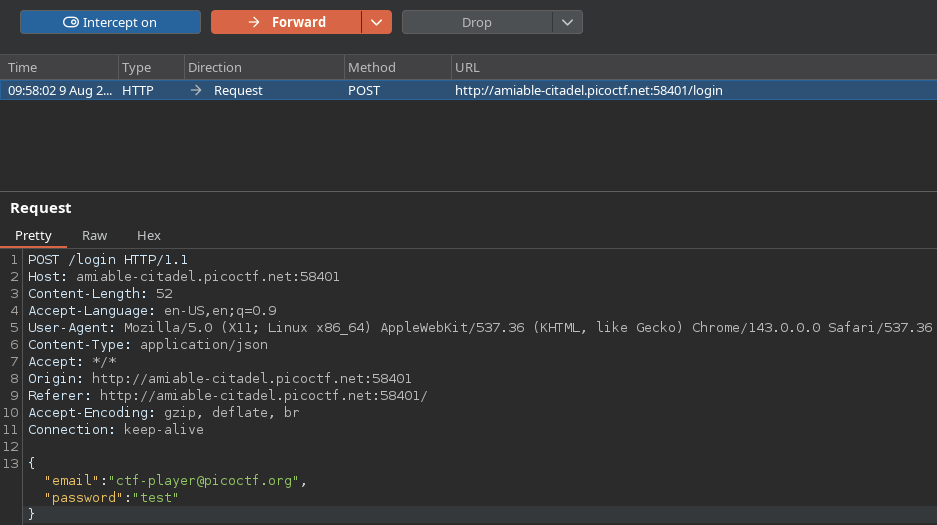Click the Referer header line
The height and width of the screenshot is (525, 937).
(228, 395)
